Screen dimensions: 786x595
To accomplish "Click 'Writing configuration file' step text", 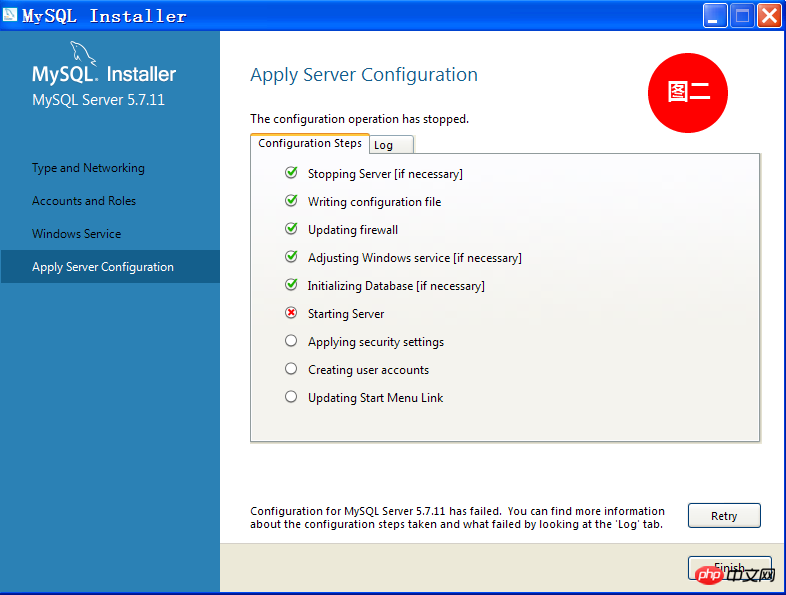I will [x=374, y=202].
